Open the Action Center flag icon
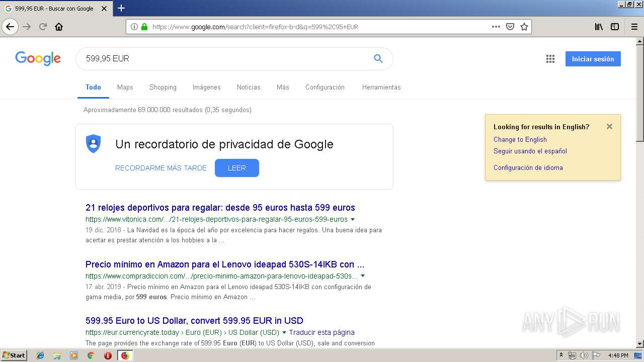 [596, 355]
